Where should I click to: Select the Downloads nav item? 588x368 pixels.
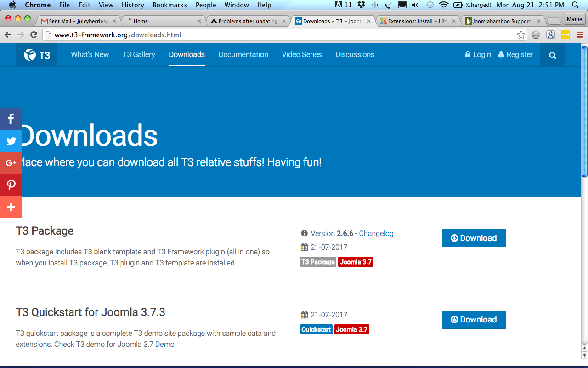tap(187, 54)
